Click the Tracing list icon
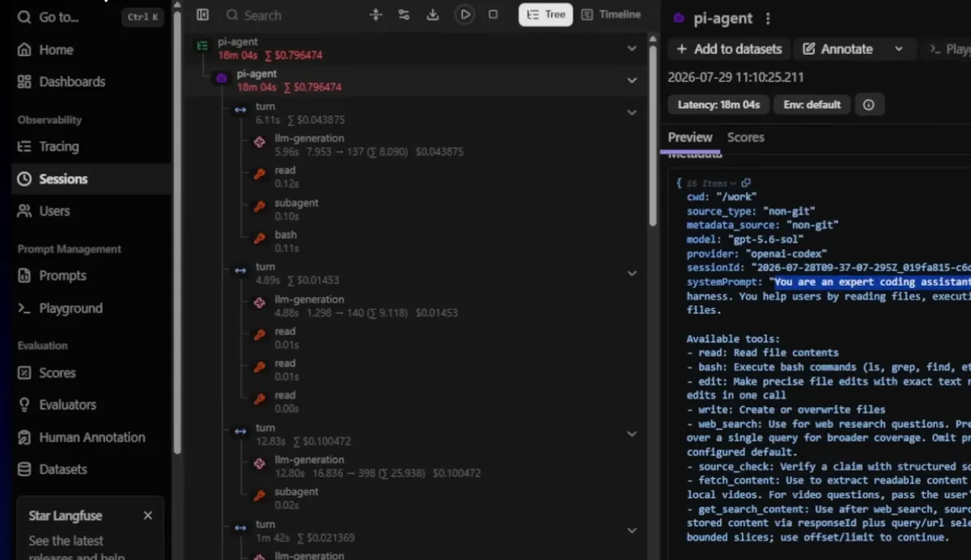 (x=24, y=146)
